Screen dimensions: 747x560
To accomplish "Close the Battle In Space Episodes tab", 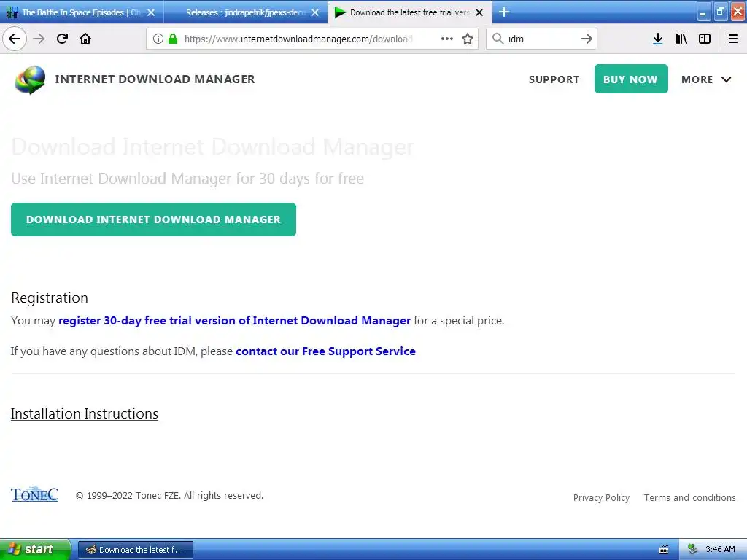I will [x=151, y=12].
